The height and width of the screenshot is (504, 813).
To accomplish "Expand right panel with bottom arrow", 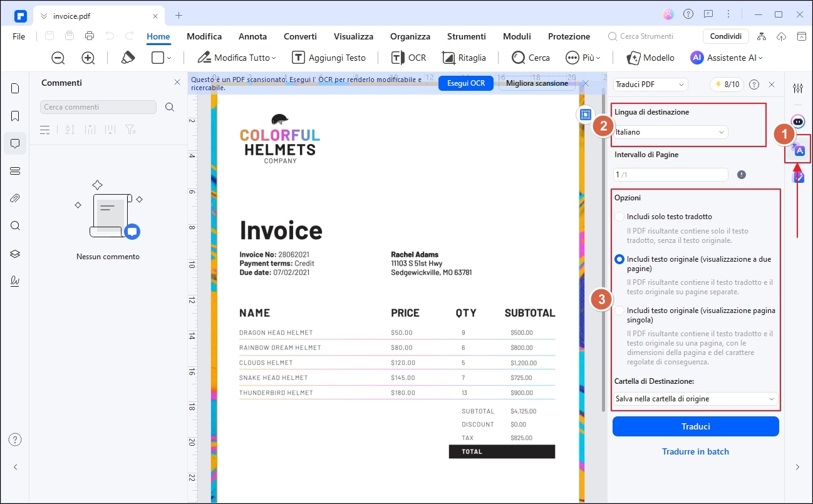I will [797, 467].
